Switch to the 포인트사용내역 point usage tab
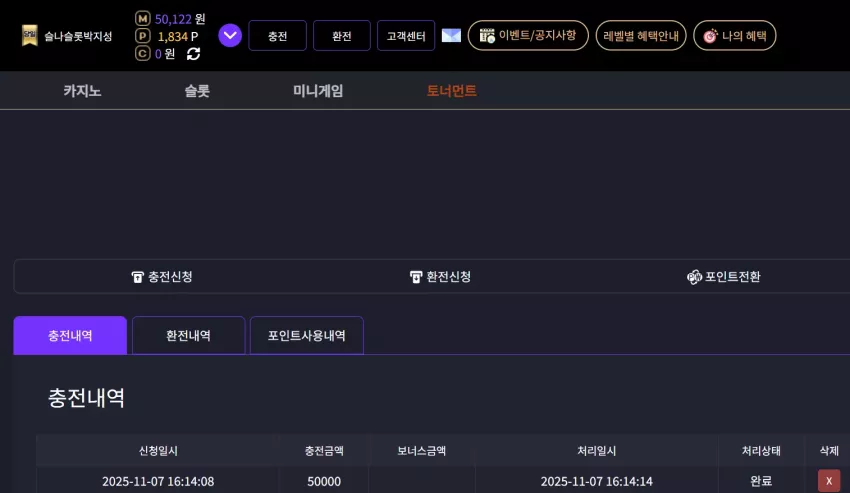Screen dimensions: 850x493 [307, 335]
